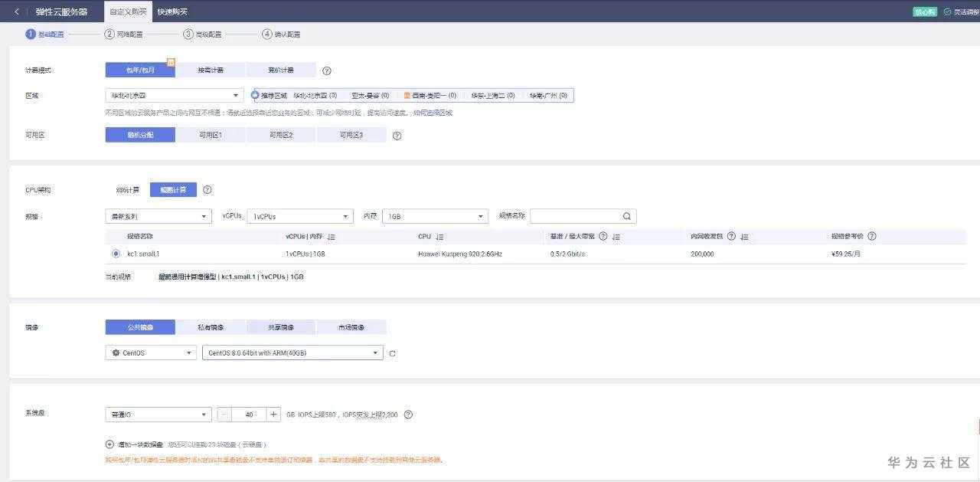Select 竞价计费 billing mode
The image size is (980, 482).
coord(281,70)
